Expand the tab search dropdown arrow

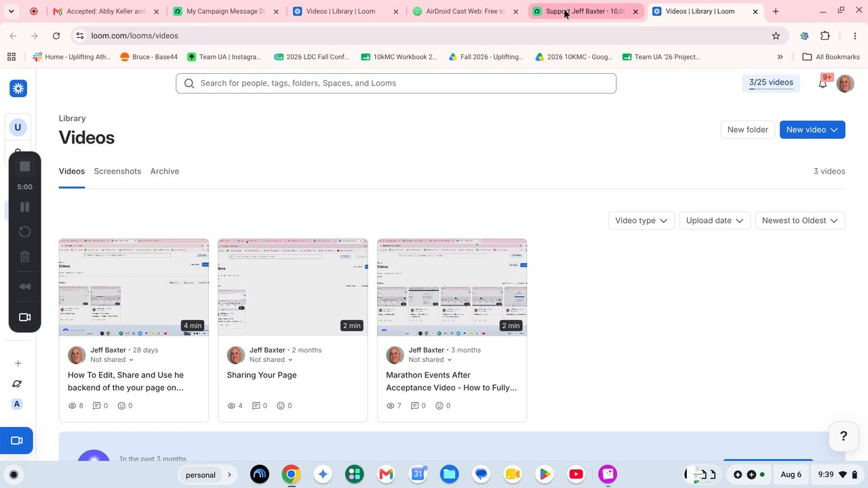pos(11,12)
